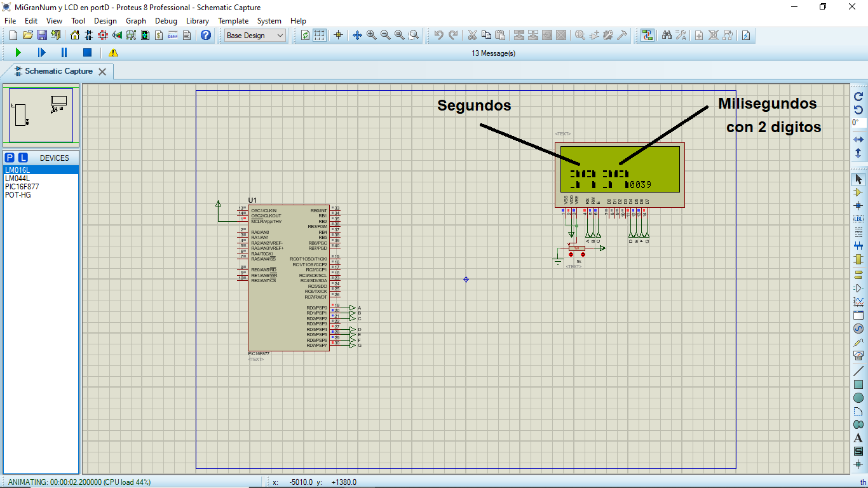Open the Template menu
The width and height of the screenshot is (868, 488).
click(x=233, y=21)
